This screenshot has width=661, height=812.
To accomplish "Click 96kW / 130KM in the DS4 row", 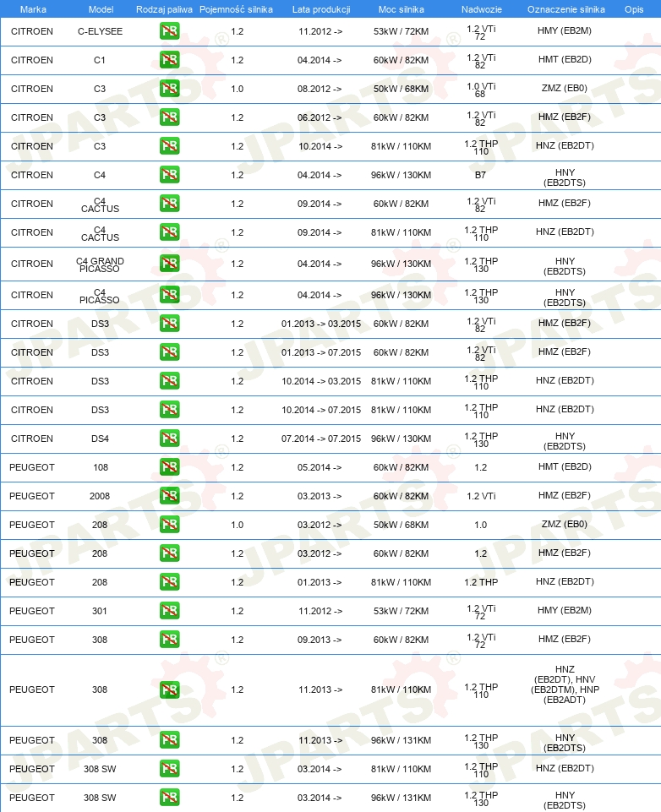I will click(x=401, y=439).
